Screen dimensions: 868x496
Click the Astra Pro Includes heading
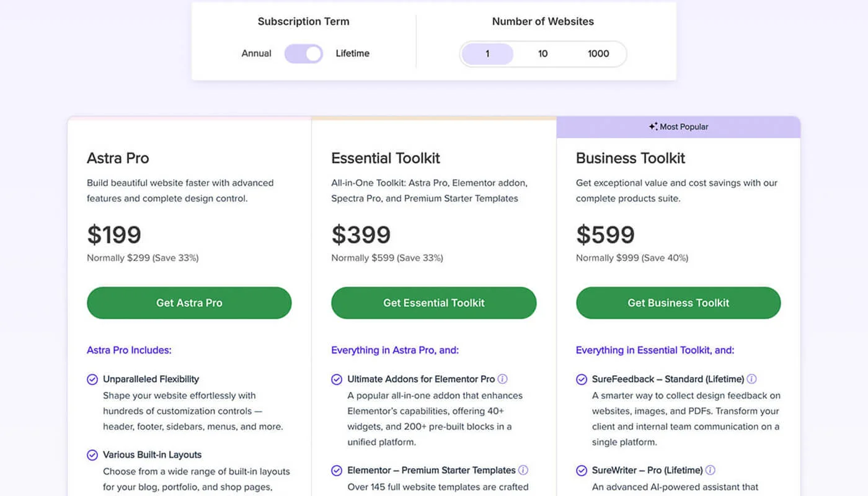pyautogui.click(x=129, y=350)
